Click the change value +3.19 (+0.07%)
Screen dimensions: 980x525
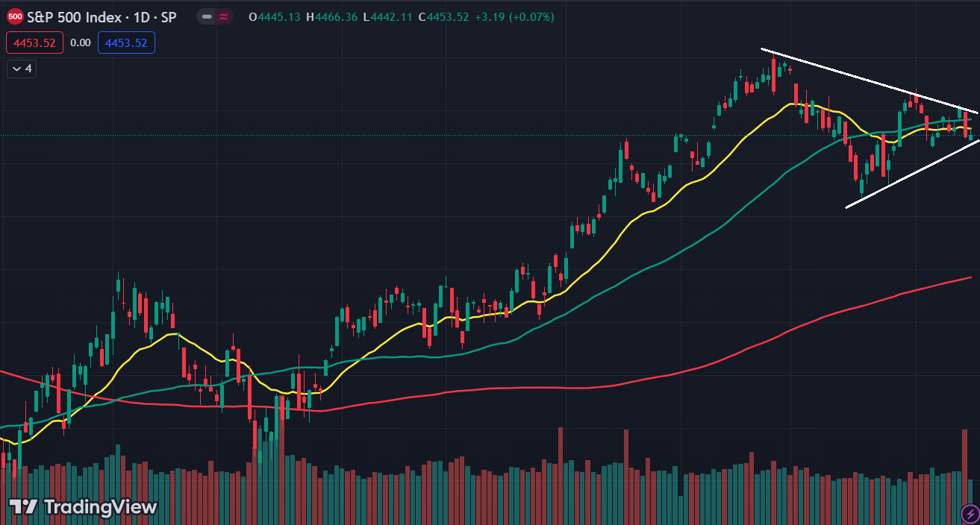click(514, 16)
